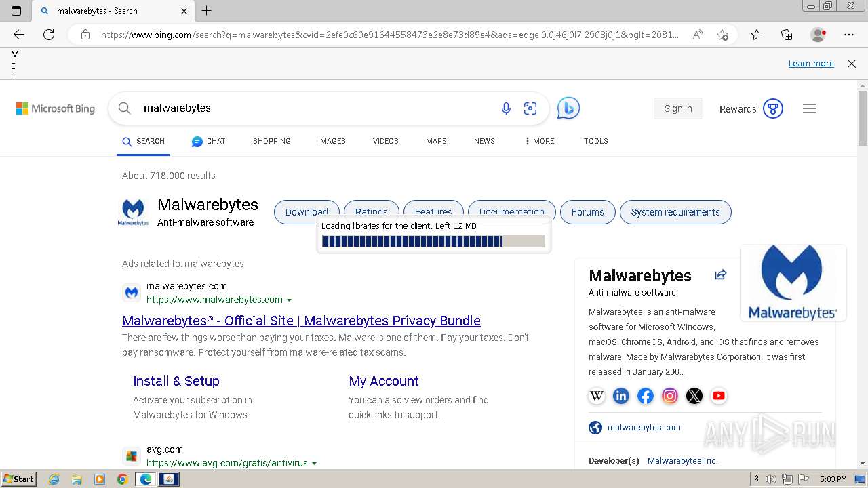
Task: Click the Microsoft Bing logo
Action: [56, 108]
